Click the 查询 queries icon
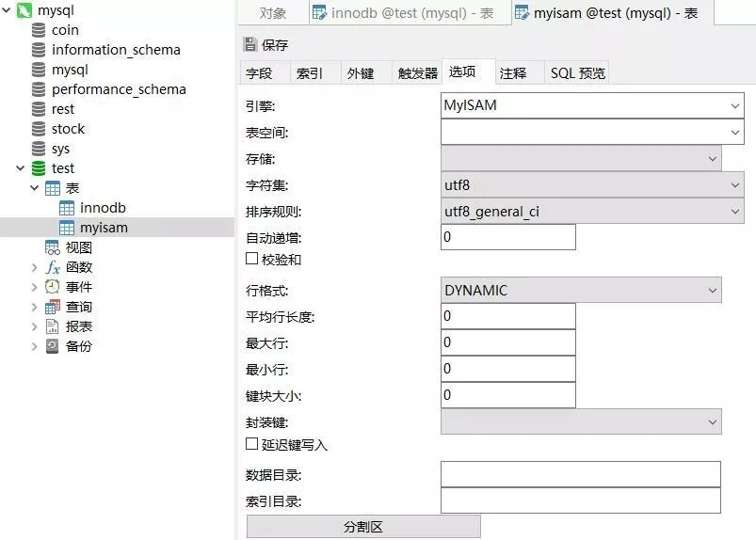Image resolution: width=756 pixels, height=540 pixels. pos(53,307)
